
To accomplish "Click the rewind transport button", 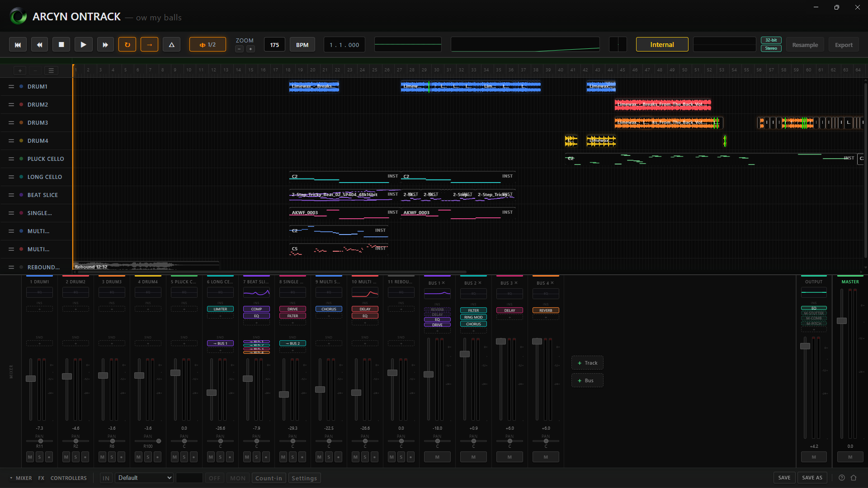I will point(40,45).
